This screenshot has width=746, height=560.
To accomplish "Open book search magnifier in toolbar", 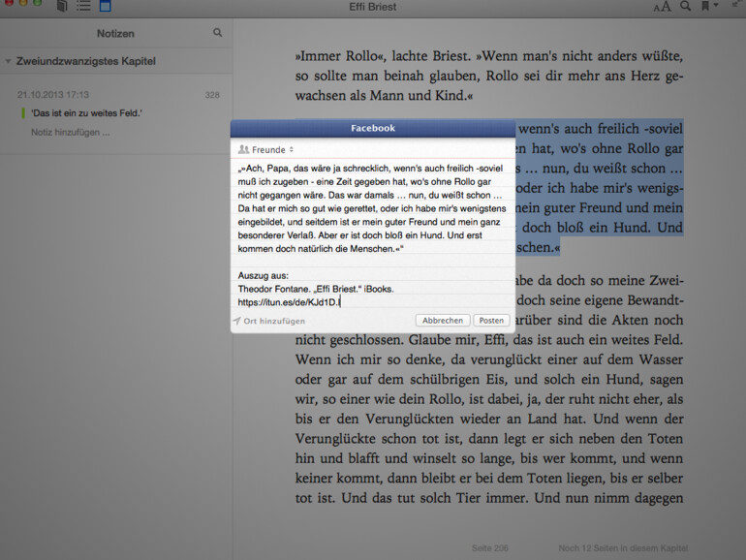I will [686, 6].
